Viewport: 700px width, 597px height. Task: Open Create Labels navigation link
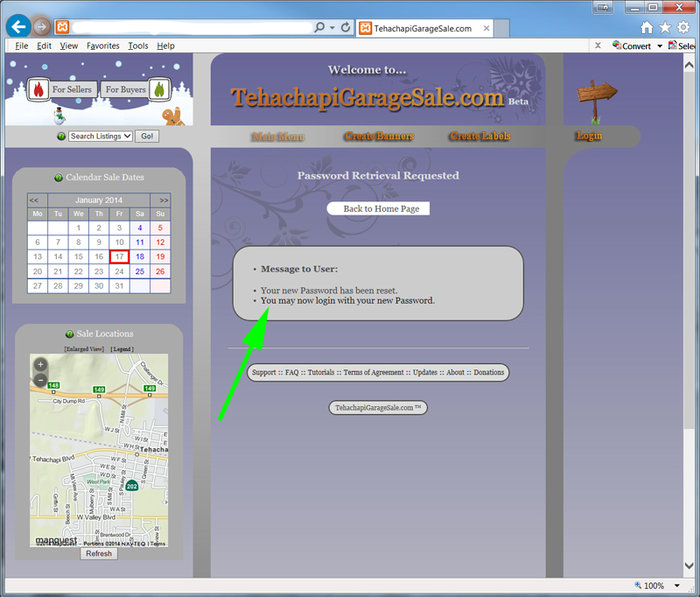pos(480,136)
